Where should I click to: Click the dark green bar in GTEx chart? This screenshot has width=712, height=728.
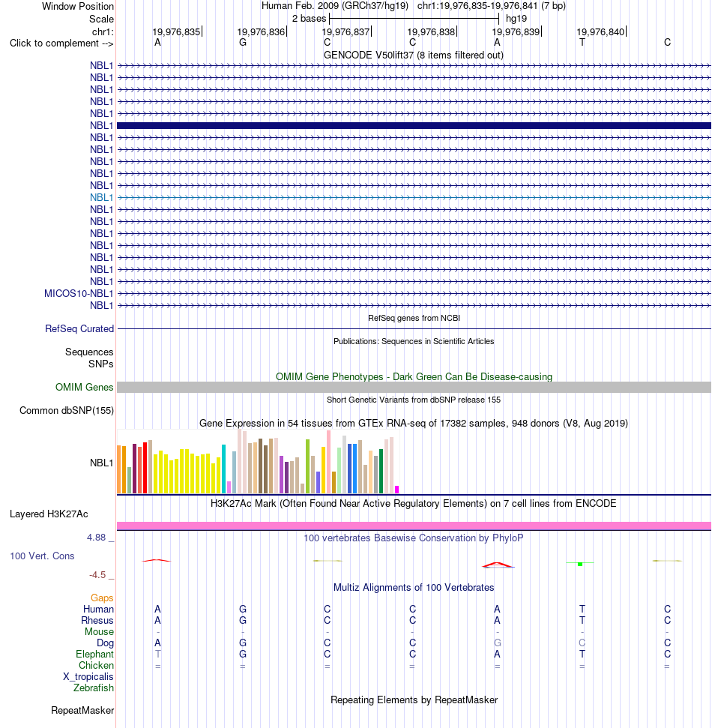click(381, 471)
